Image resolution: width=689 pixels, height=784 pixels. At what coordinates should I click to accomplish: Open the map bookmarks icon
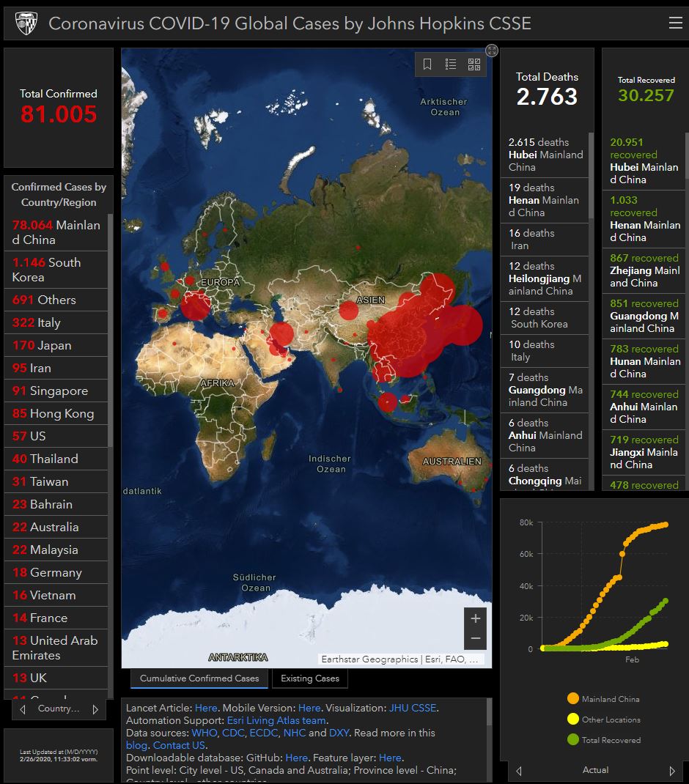tap(427, 64)
